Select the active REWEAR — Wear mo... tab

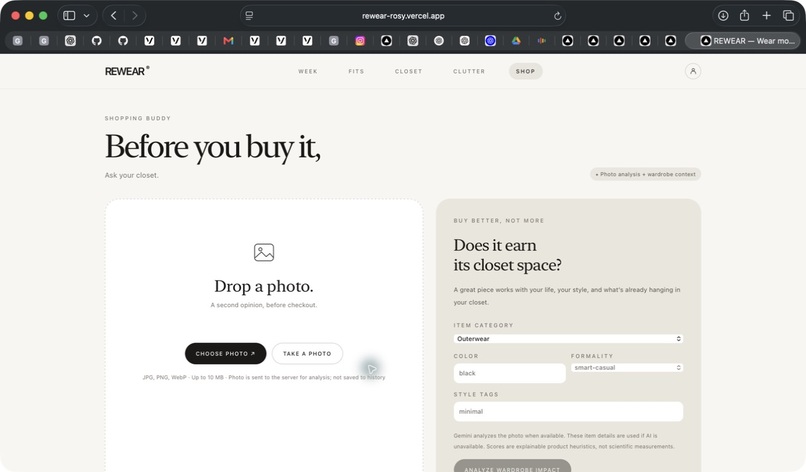pos(742,41)
